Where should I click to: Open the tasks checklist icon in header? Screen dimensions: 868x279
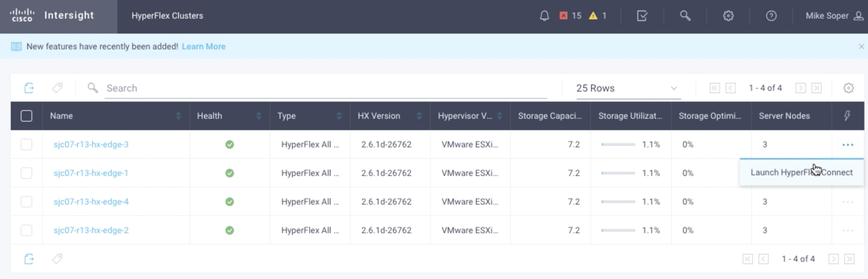642,16
